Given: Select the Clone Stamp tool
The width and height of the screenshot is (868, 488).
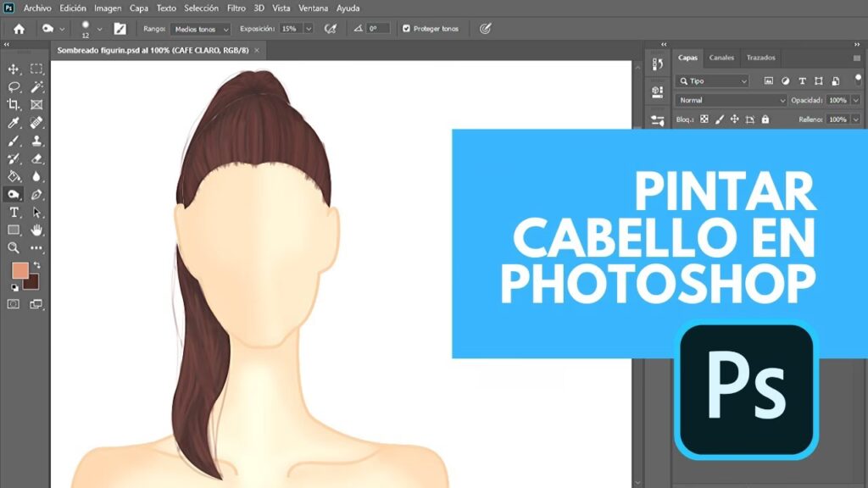Looking at the screenshot, I should (x=36, y=141).
